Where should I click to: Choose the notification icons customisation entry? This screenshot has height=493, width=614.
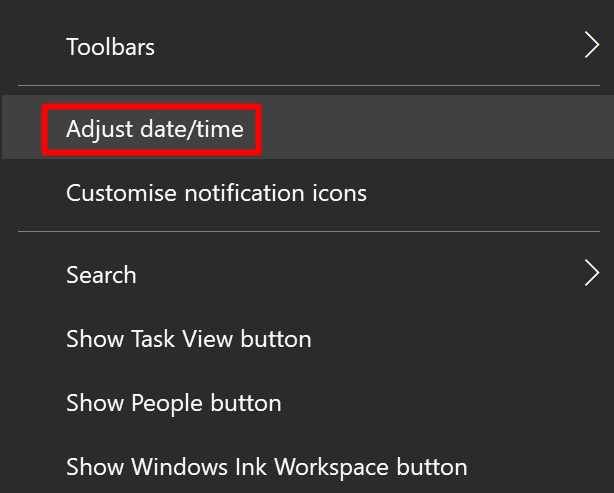click(308, 193)
